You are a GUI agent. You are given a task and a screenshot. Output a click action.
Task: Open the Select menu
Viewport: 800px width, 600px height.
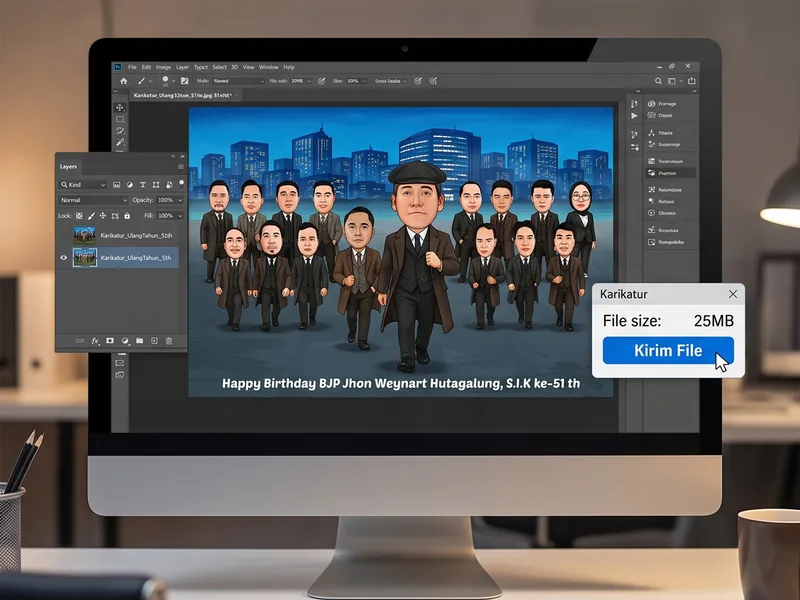(219, 67)
